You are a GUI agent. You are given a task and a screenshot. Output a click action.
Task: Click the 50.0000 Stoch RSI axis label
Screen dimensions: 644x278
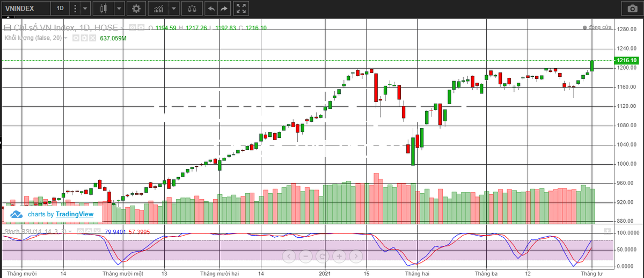[x=627, y=250]
